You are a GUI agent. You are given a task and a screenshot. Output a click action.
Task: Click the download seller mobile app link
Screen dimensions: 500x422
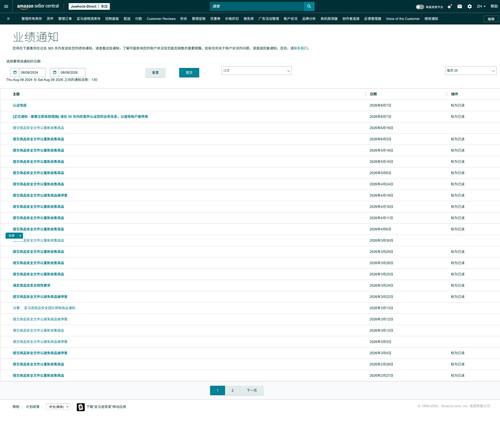coord(106,407)
